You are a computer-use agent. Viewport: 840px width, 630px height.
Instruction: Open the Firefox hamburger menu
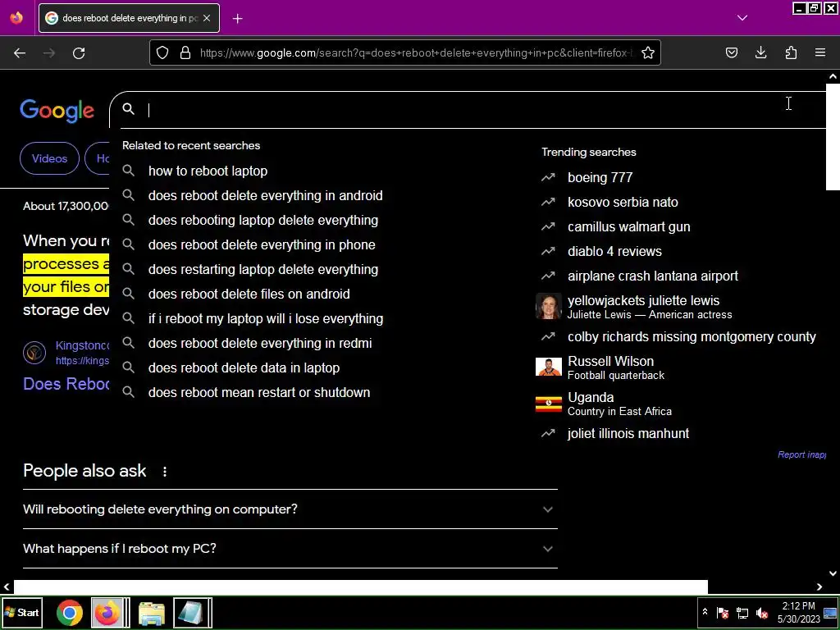(820, 52)
